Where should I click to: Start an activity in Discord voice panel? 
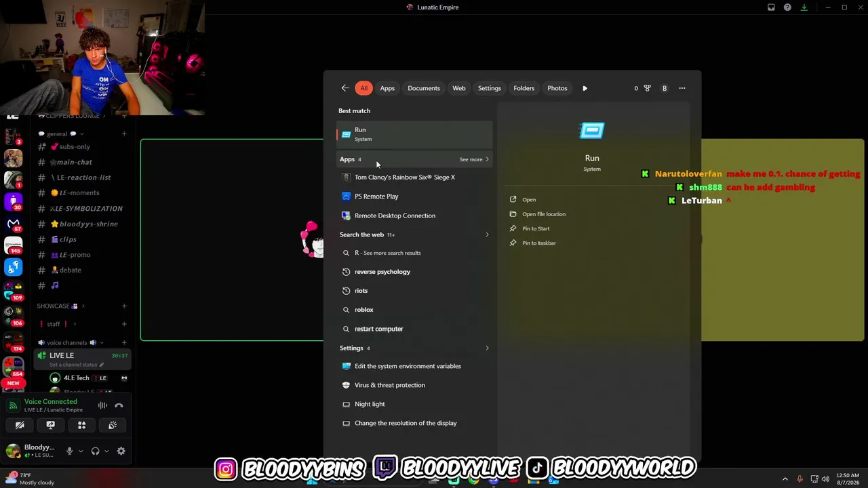81,425
